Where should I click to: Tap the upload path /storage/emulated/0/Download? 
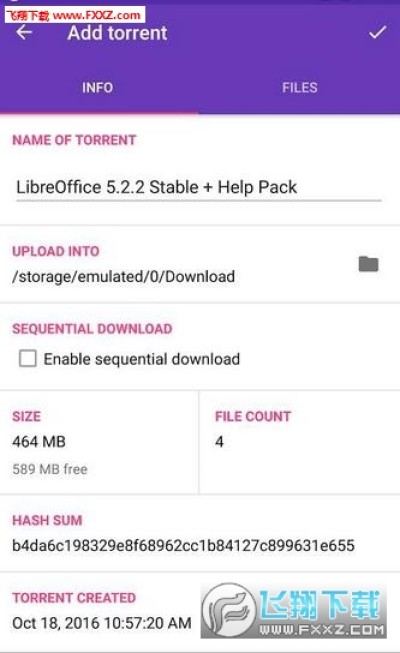124,277
